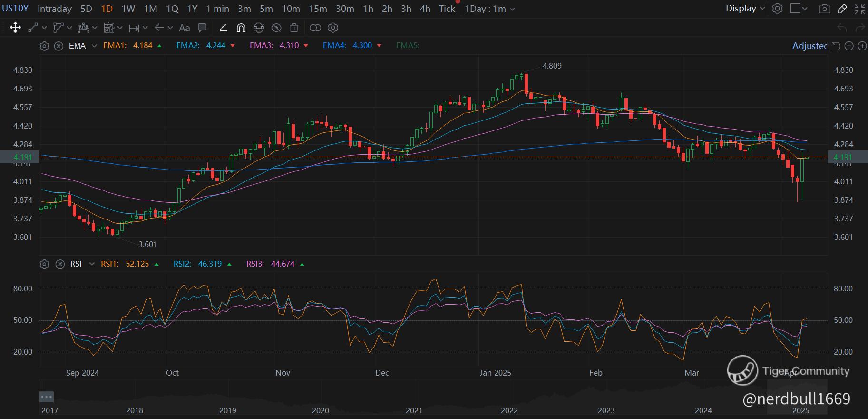Click 2021 on the bottom timeline navigator

point(414,410)
